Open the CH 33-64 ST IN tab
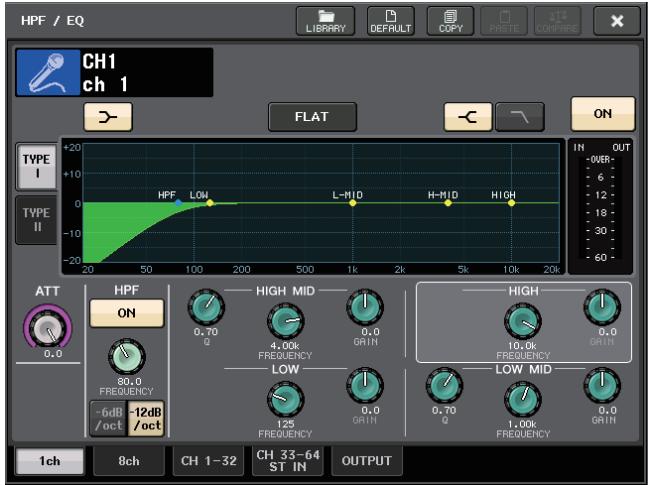This screenshot has width=648, height=485. pos(288,461)
